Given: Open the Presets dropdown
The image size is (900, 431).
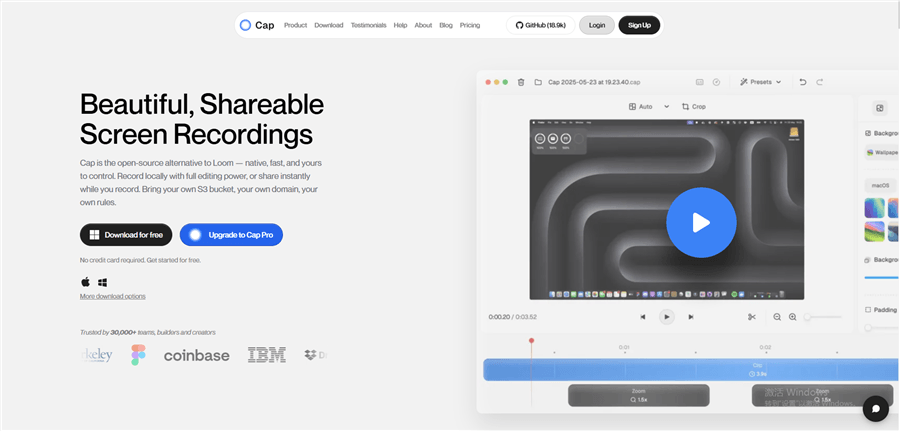Looking at the screenshot, I should pyautogui.click(x=761, y=82).
